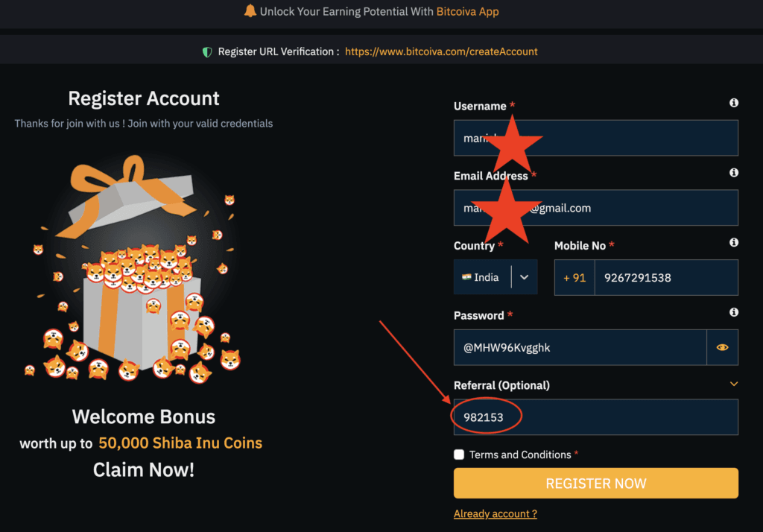The image size is (763, 532).
Task: Click the India flag in the Country selector
Action: (468, 276)
